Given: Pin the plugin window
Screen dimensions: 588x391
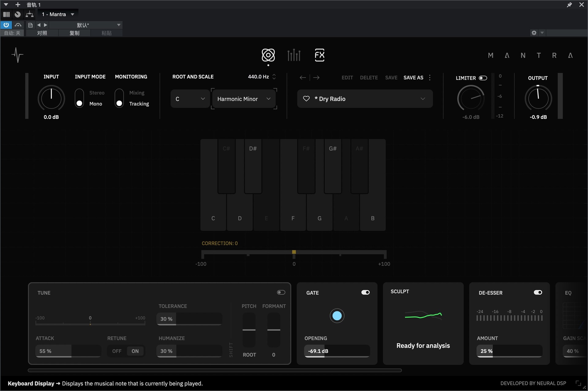Looking at the screenshot, I should click(x=569, y=5).
